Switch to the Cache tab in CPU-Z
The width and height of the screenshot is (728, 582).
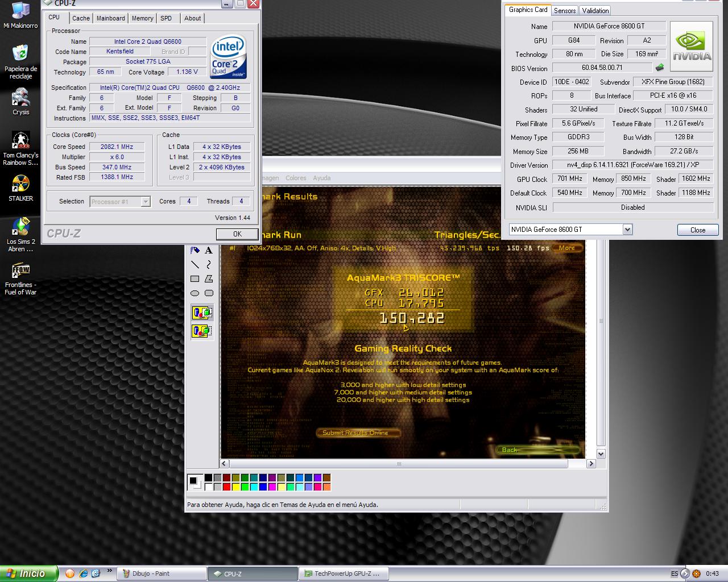click(x=81, y=18)
